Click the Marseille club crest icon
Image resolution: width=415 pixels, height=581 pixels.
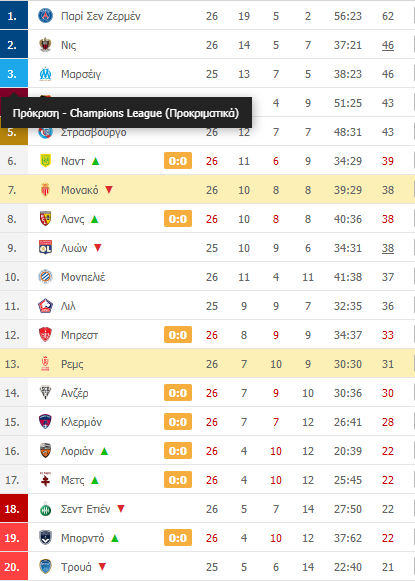45,74
